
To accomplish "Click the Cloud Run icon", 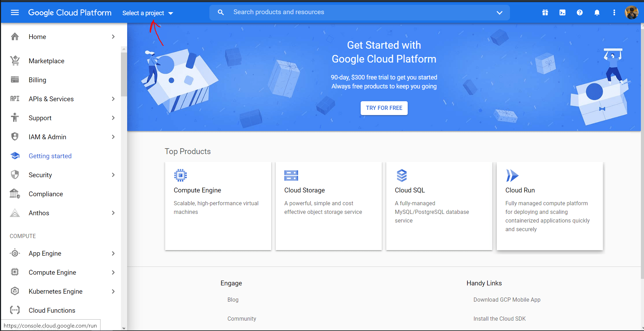I will [512, 176].
